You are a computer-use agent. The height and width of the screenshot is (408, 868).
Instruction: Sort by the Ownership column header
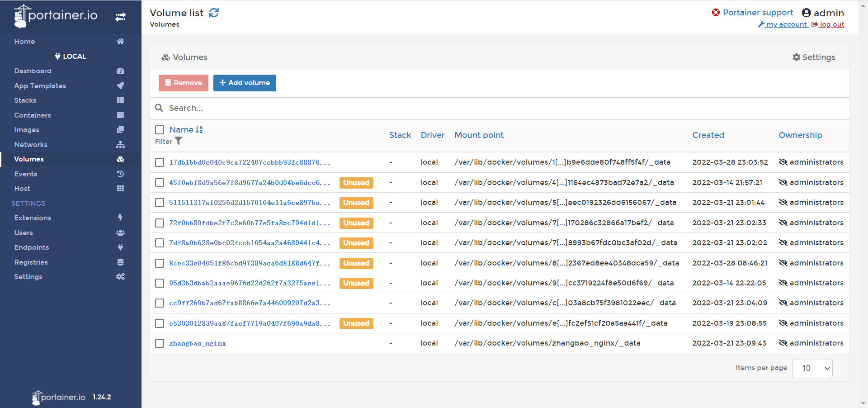[801, 135]
